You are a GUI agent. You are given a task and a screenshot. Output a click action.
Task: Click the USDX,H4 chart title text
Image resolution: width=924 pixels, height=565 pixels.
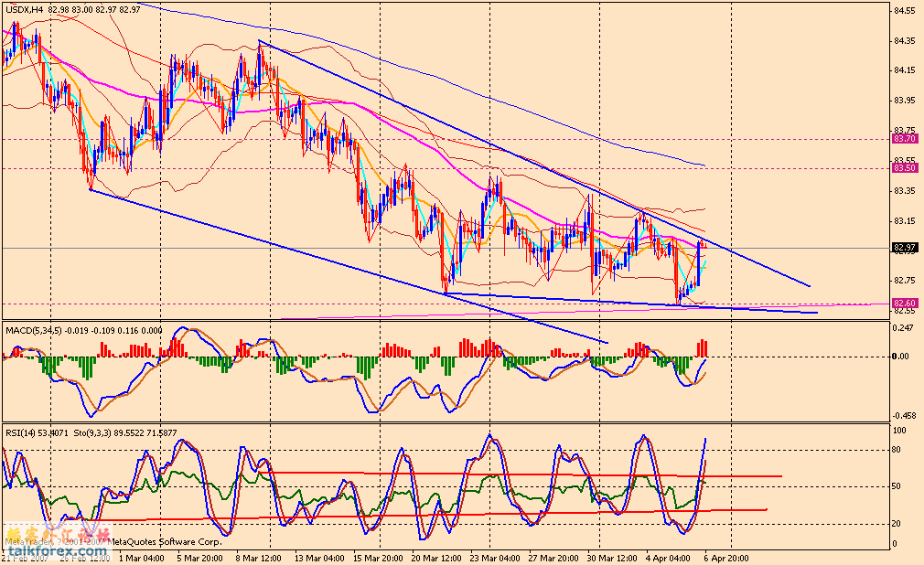24,9
